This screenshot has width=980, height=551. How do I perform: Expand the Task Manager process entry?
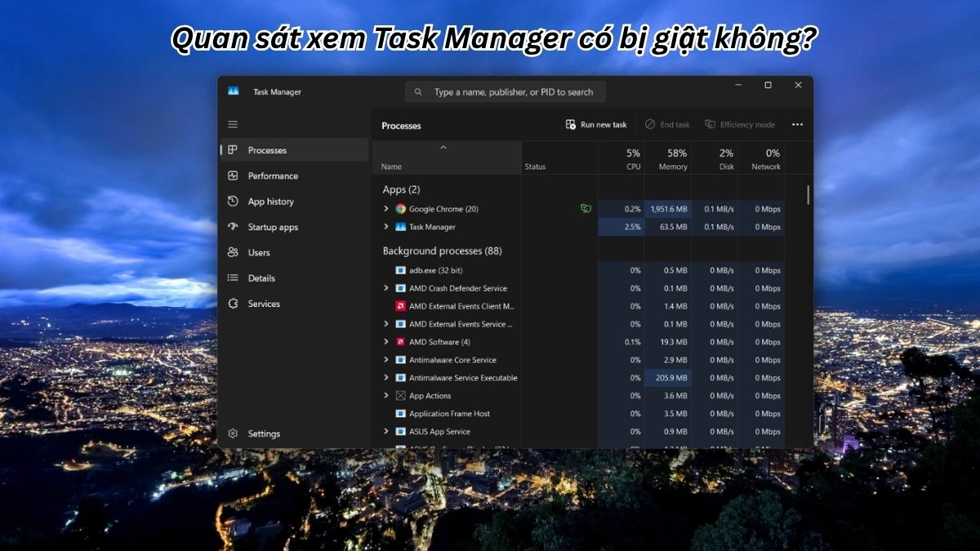[386, 227]
